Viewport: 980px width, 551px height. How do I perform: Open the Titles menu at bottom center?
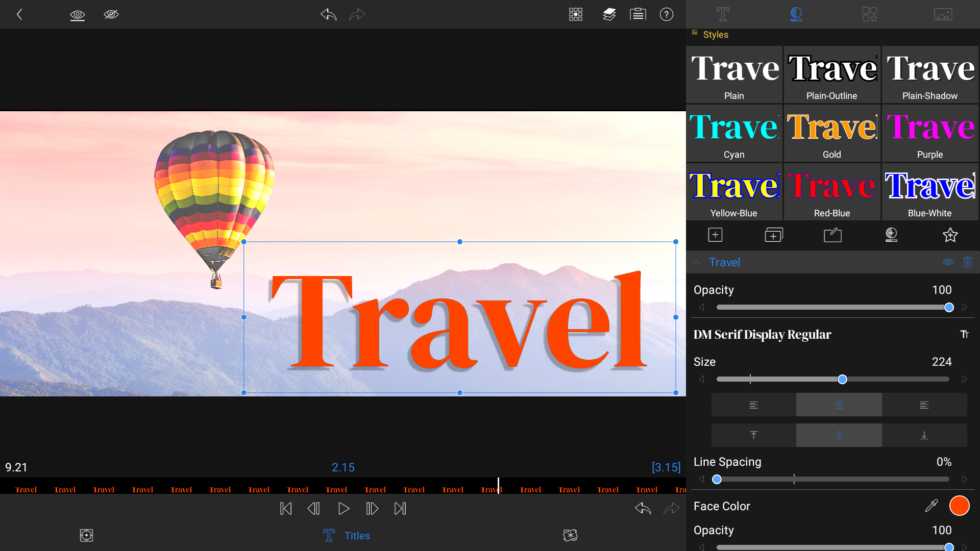[x=346, y=536]
